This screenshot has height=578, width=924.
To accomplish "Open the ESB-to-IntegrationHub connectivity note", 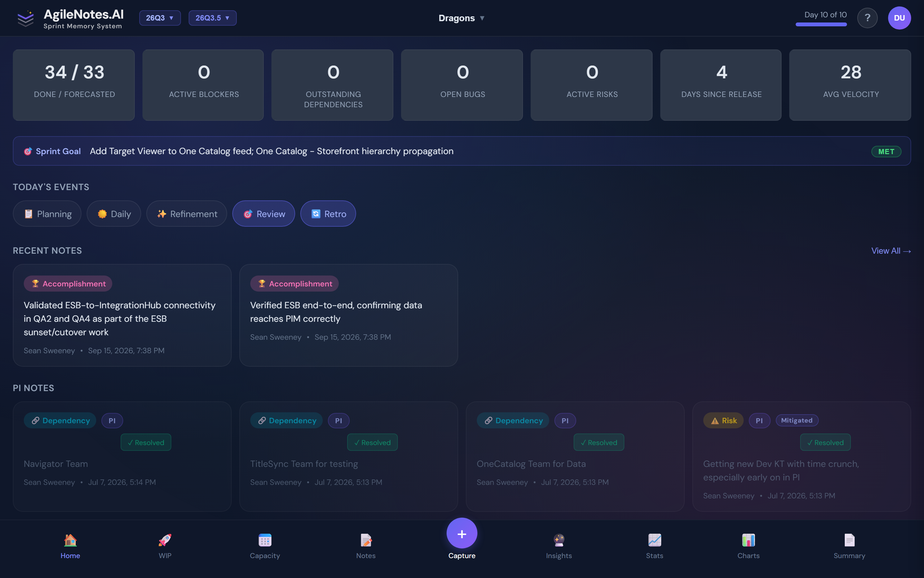I will point(122,315).
